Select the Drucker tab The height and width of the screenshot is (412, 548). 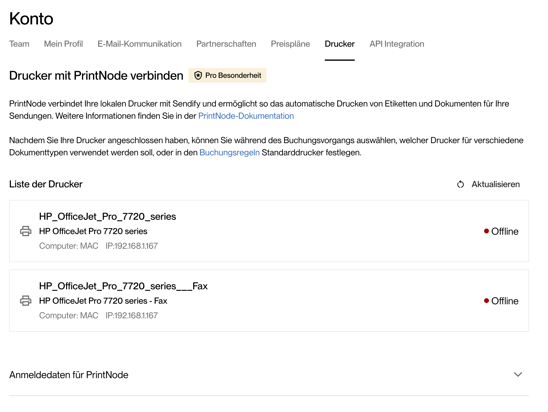coord(339,44)
